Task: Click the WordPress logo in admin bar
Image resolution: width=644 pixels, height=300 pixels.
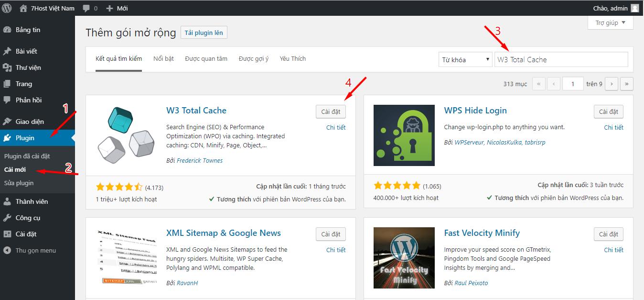Action: pos(7,8)
